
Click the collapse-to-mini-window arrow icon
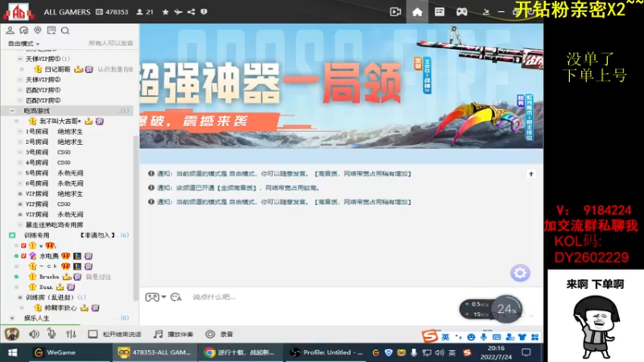(486, 12)
